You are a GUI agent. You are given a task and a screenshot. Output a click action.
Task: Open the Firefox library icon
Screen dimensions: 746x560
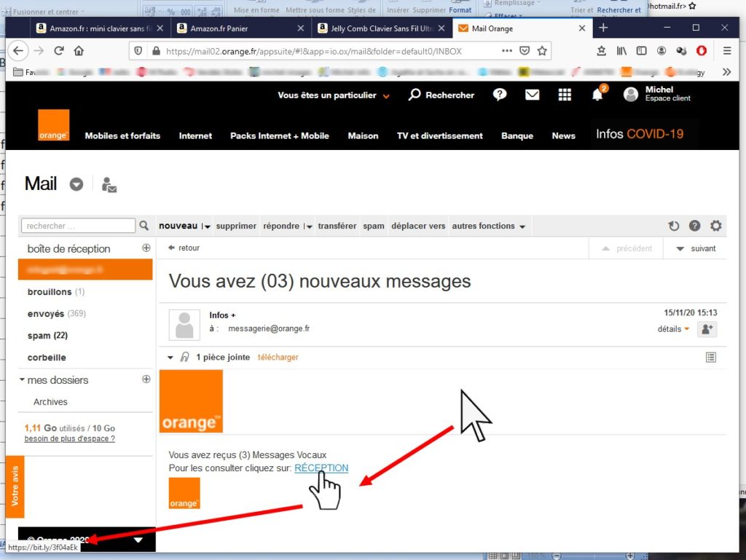[621, 51]
